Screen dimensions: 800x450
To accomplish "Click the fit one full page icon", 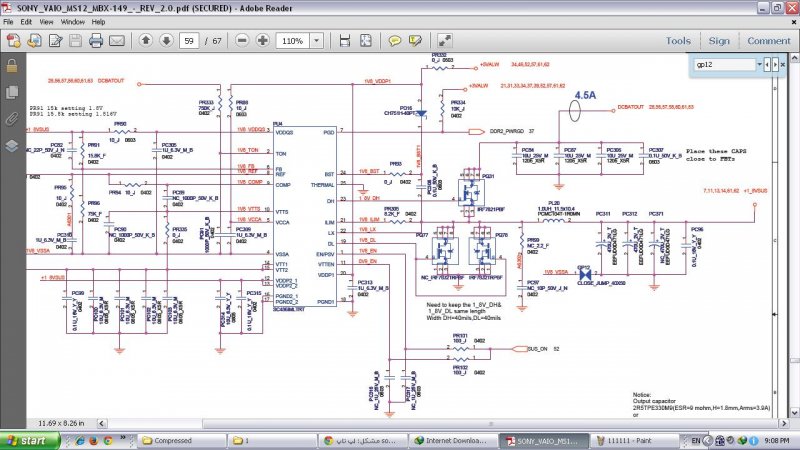I will (366, 40).
